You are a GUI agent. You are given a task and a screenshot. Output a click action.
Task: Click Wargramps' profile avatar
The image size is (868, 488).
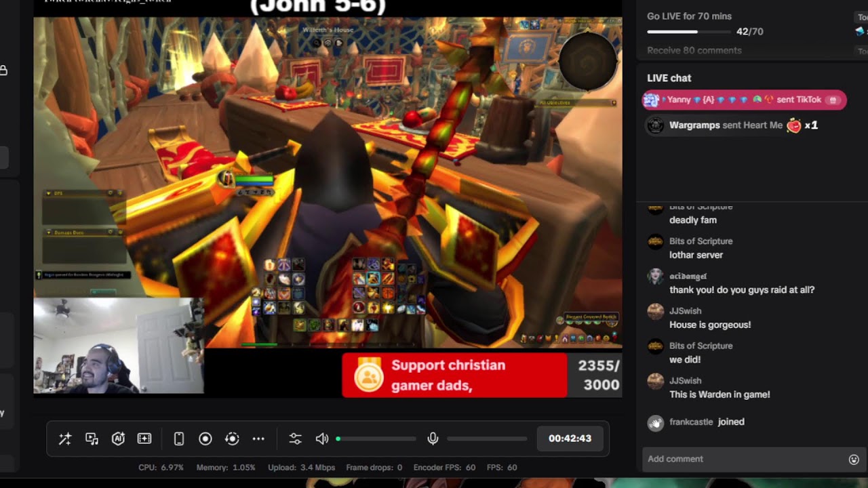[655, 125]
